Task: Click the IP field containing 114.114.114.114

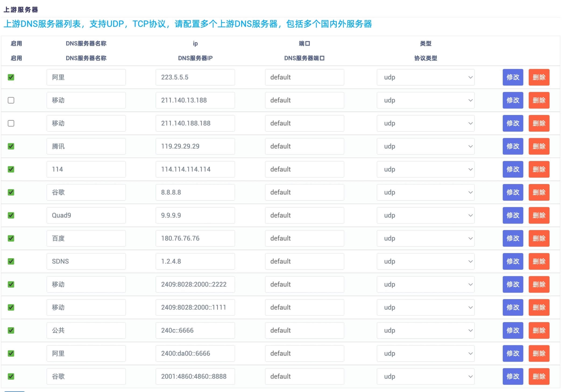Action: (195, 170)
